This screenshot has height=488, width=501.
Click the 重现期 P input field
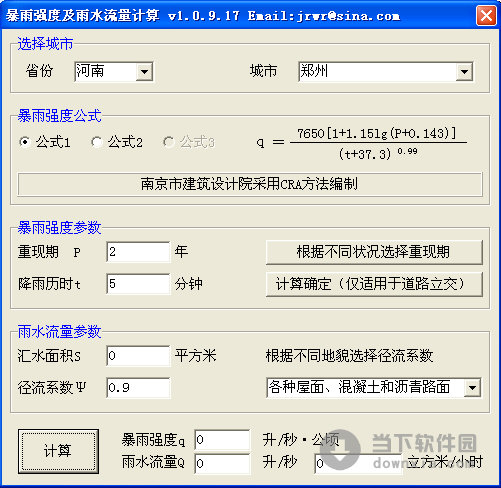coord(138,252)
